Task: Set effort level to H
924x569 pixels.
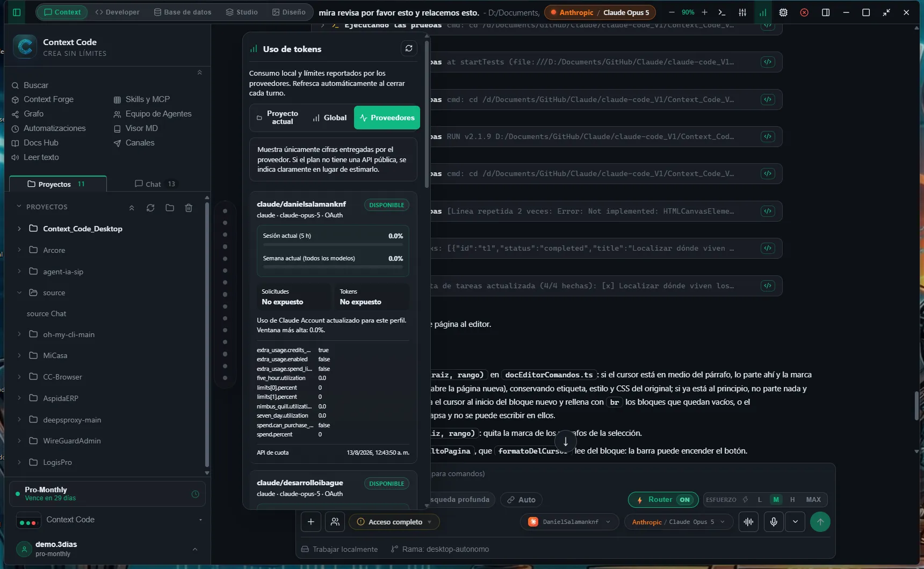Action: tap(792, 500)
